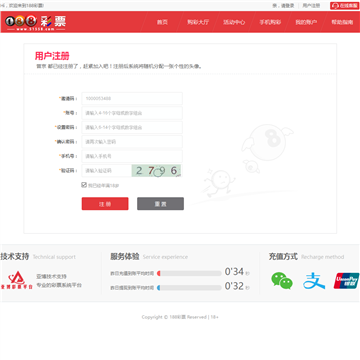The image size is (360, 360).
Task: Go to 活动中心 activity center
Action: 234,22
